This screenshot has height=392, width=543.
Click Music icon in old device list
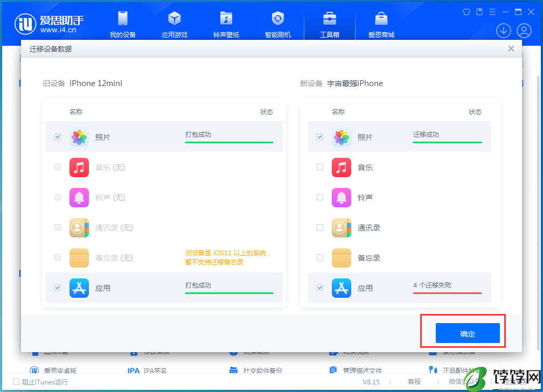point(79,167)
